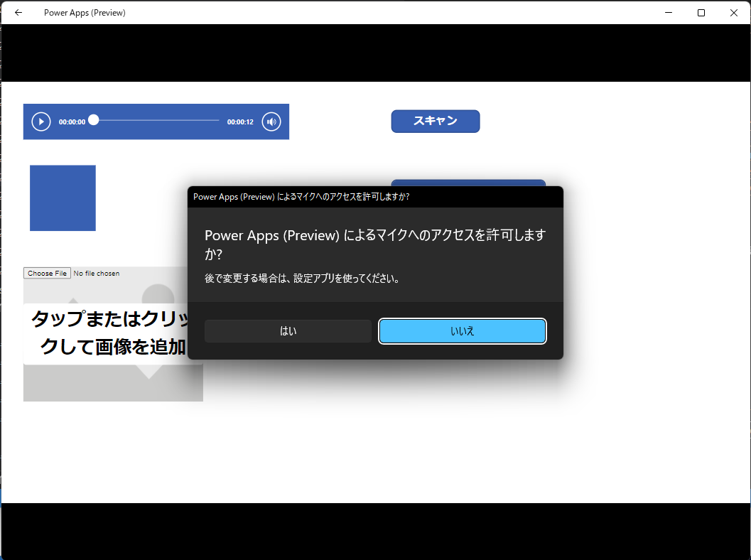Click the スキャン button
Image resolution: width=751 pixels, height=560 pixels.
[436, 122]
